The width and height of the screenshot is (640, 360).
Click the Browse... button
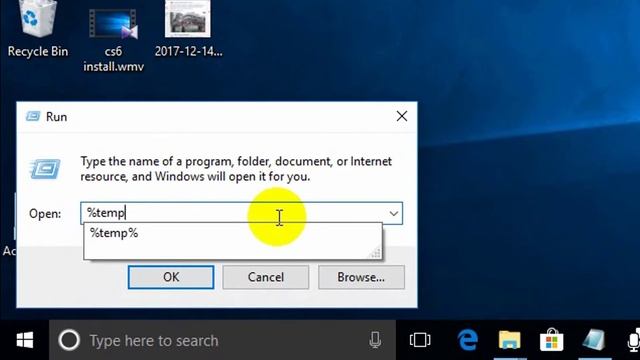361,277
